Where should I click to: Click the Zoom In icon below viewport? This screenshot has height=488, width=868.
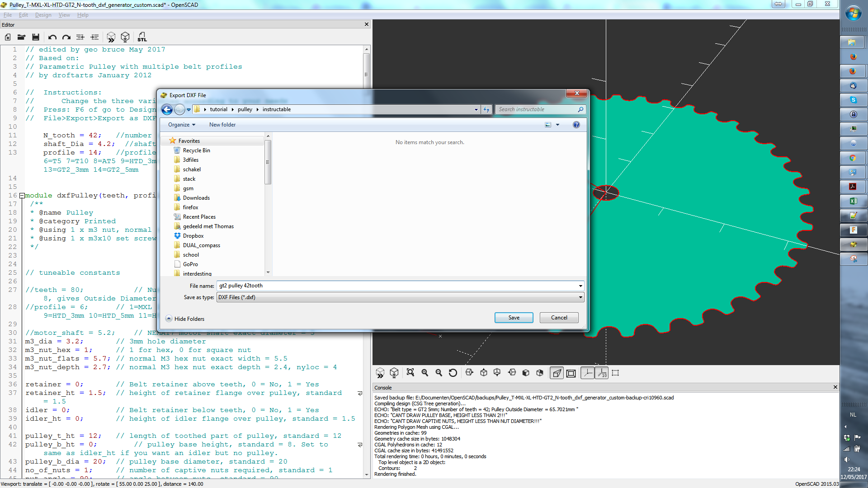(425, 373)
